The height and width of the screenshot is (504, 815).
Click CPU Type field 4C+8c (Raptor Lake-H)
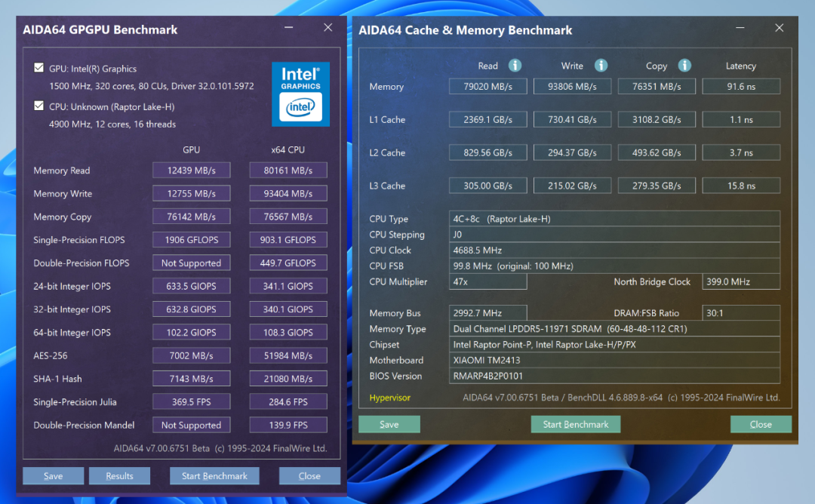(614, 219)
